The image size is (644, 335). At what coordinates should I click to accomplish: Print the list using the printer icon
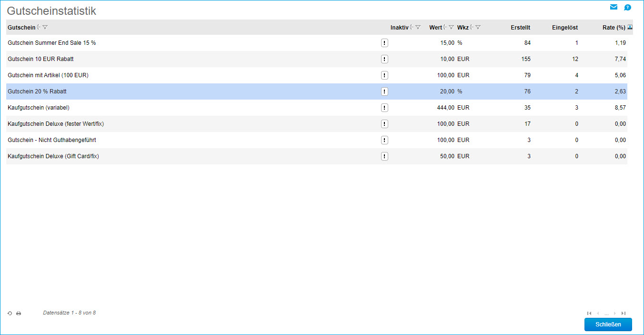pos(19,314)
